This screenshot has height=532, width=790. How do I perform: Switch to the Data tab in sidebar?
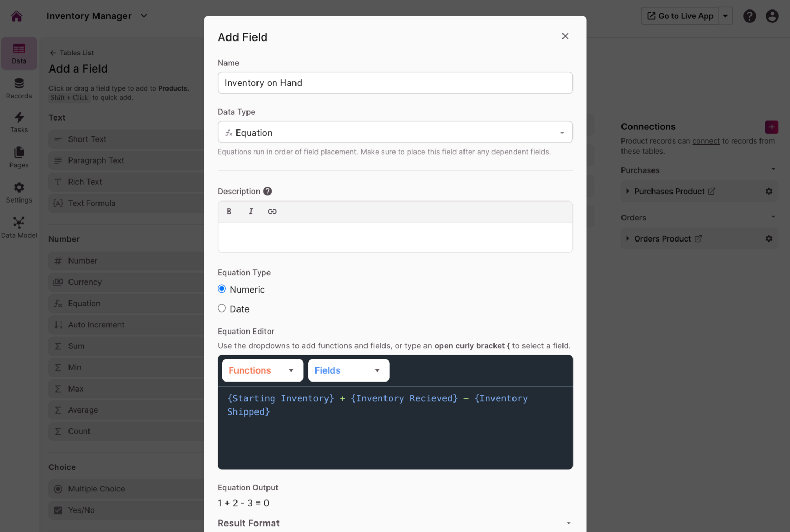(x=19, y=53)
